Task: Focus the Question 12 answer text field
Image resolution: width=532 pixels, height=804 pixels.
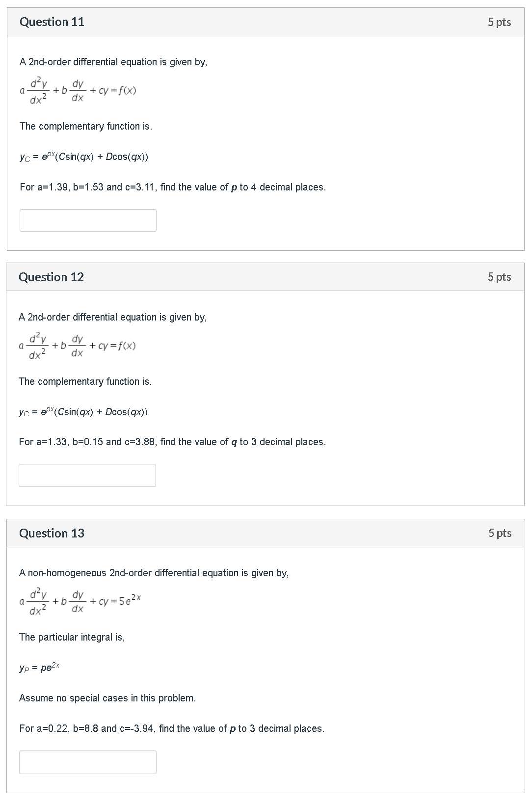Action: coord(87,475)
